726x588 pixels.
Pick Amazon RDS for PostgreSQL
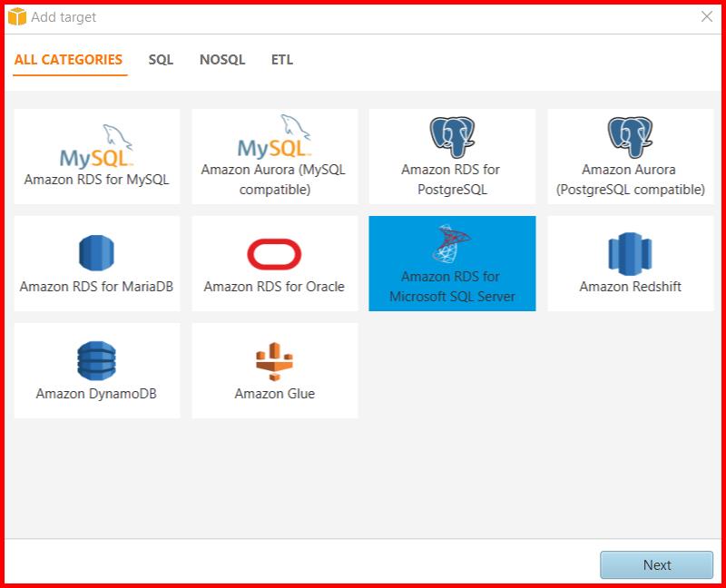click(x=452, y=156)
